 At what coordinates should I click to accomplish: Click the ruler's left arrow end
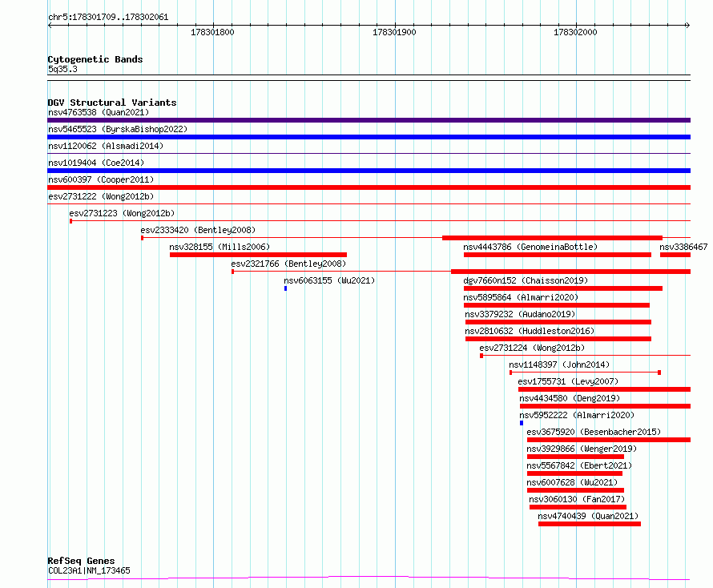coord(50,26)
